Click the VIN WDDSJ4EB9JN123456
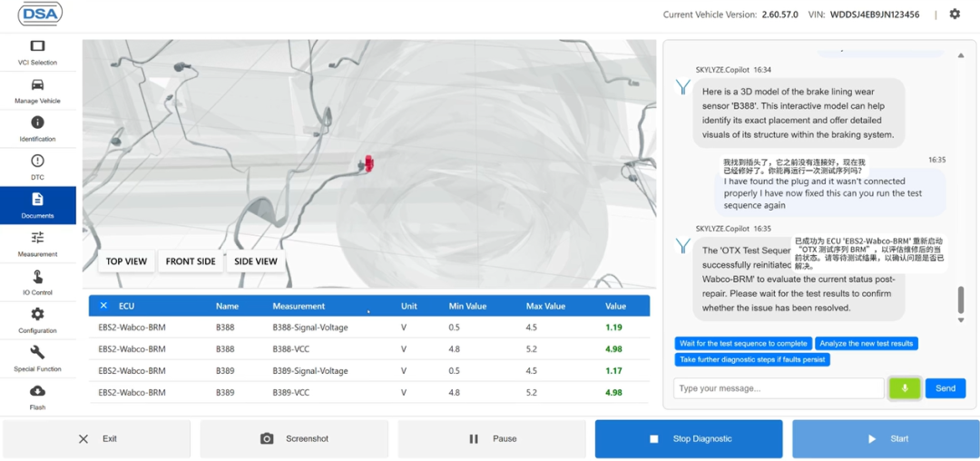The width and height of the screenshot is (980, 461). pyautogui.click(x=875, y=14)
